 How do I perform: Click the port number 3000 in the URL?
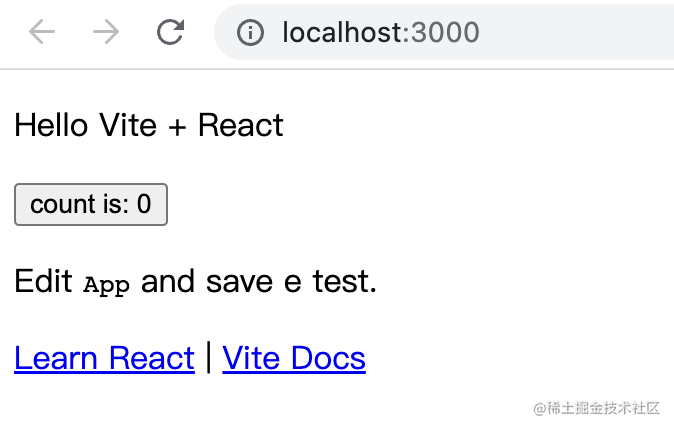coord(446,33)
